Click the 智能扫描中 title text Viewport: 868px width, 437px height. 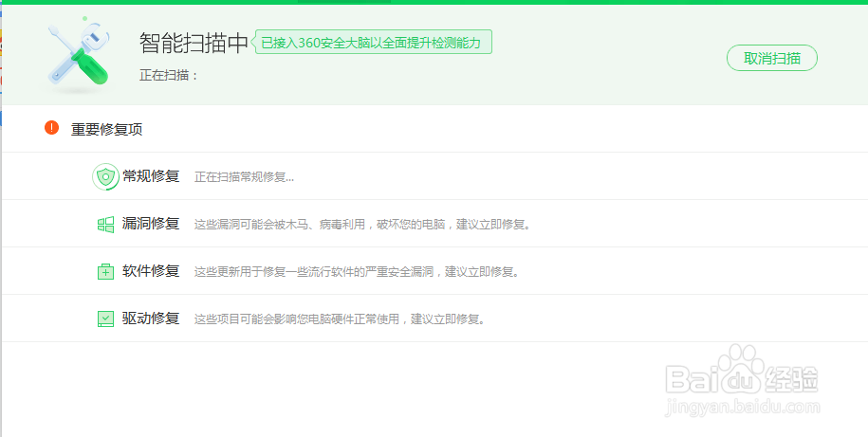[194, 44]
